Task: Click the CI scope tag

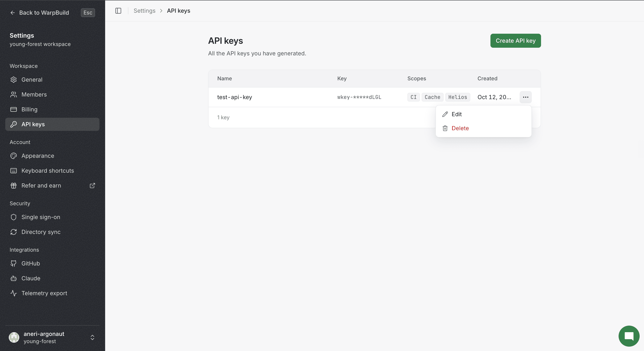Action: pyautogui.click(x=414, y=97)
